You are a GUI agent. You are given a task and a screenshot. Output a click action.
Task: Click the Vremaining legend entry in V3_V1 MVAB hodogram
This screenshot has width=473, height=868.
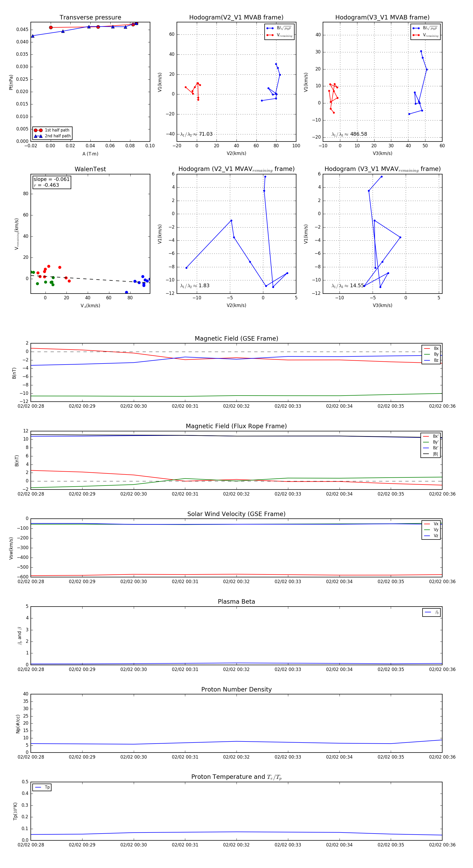point(425,35)
